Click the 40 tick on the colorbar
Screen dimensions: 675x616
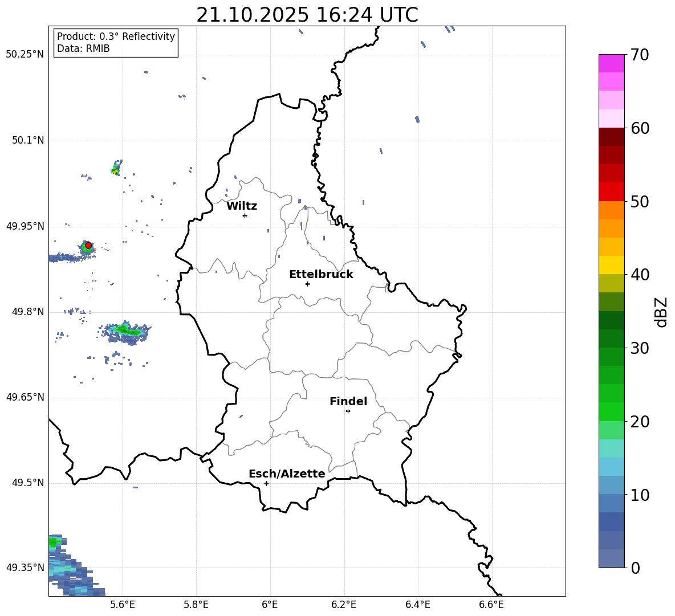coord(640,275)
